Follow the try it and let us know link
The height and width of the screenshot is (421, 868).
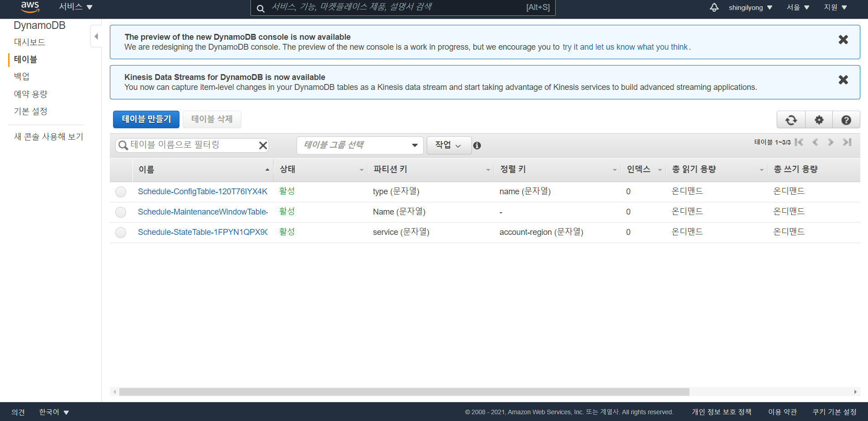(x=625, y=47)
